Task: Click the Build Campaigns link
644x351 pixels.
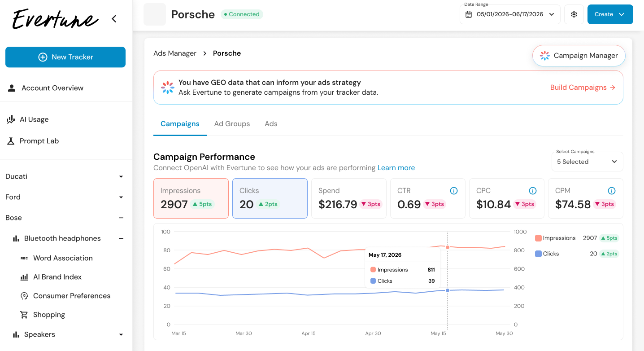Action: click(583, 88)
